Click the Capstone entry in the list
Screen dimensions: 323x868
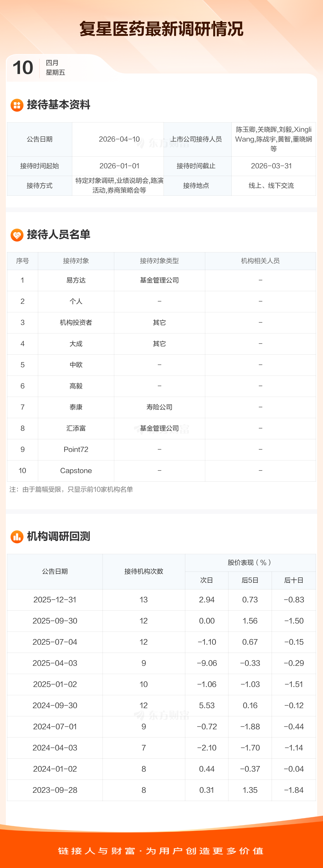pyautogui.click(x=76, y=471)
